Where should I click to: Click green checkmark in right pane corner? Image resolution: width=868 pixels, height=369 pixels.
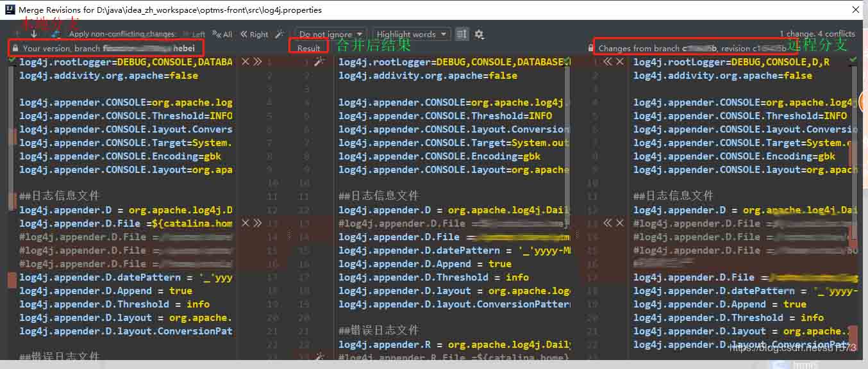pyautogui.click(x=853, y=60)
